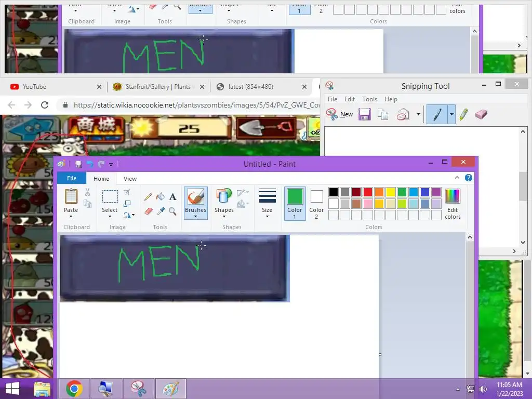
Task: Select the Color picker eyedropper tool
Action: pyautogui.click(x=161, y=211)
